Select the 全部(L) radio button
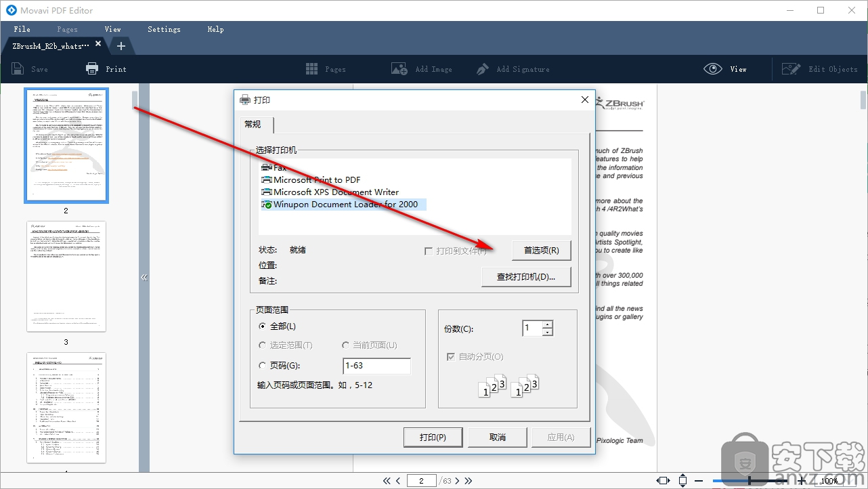 click(x=263, y=326)
